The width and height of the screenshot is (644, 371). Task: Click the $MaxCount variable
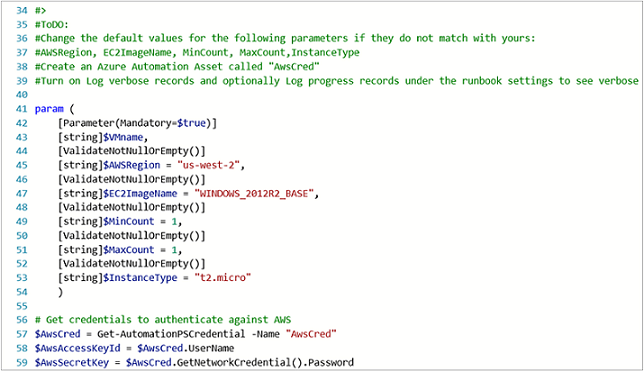[x=129, y=250]
